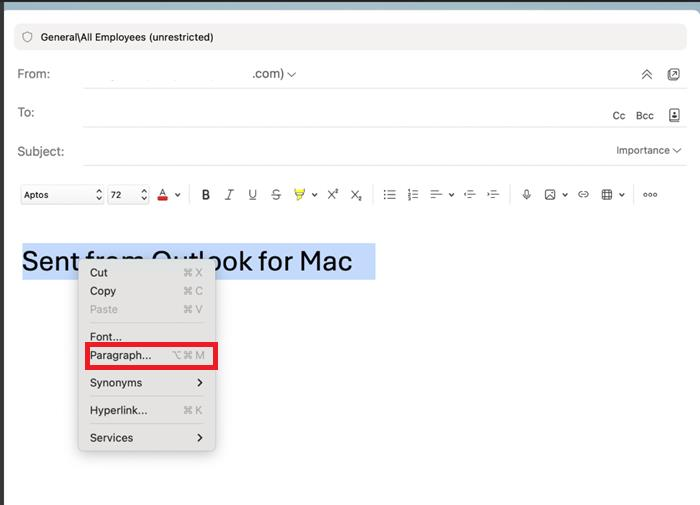Insert a table
700x505 pixels.
[607, 195]
